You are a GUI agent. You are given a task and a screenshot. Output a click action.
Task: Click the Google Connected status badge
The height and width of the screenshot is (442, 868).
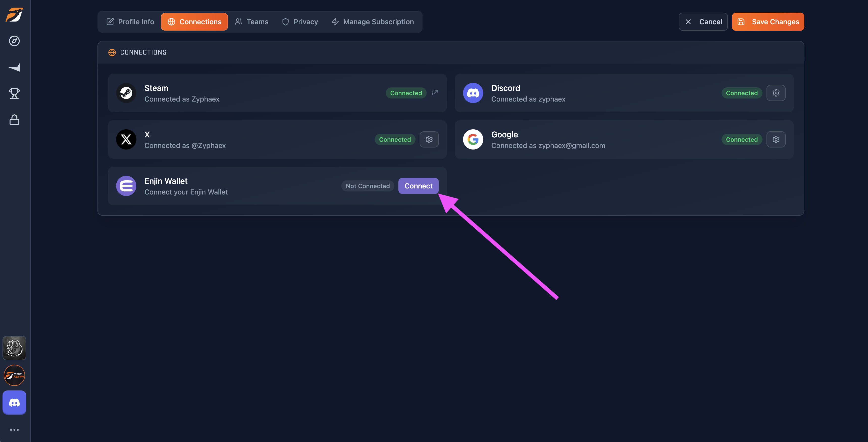[x=742, y=140]
